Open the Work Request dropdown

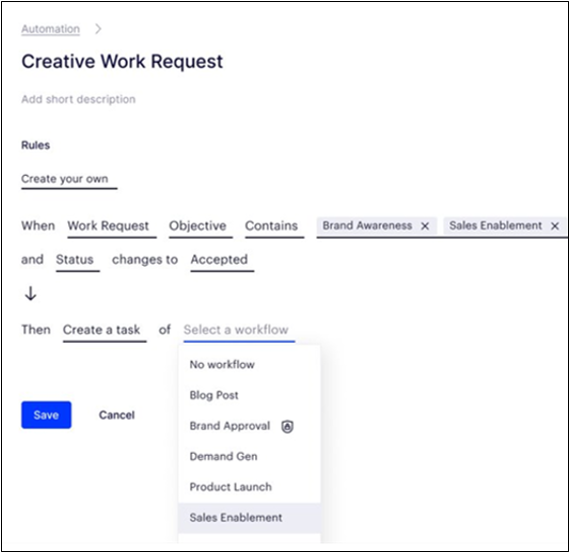[112, 227]
